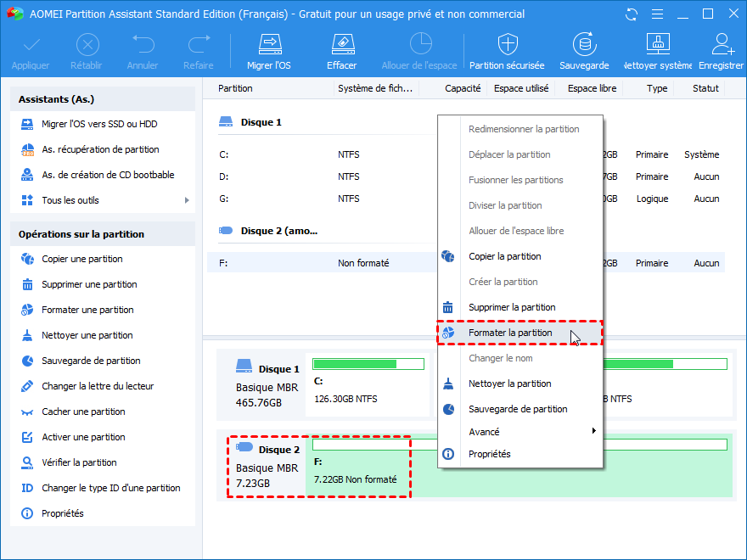Screen dimensions: 747x560
Task: Click the Effacer toolbar icon
Action: (343, 45)
